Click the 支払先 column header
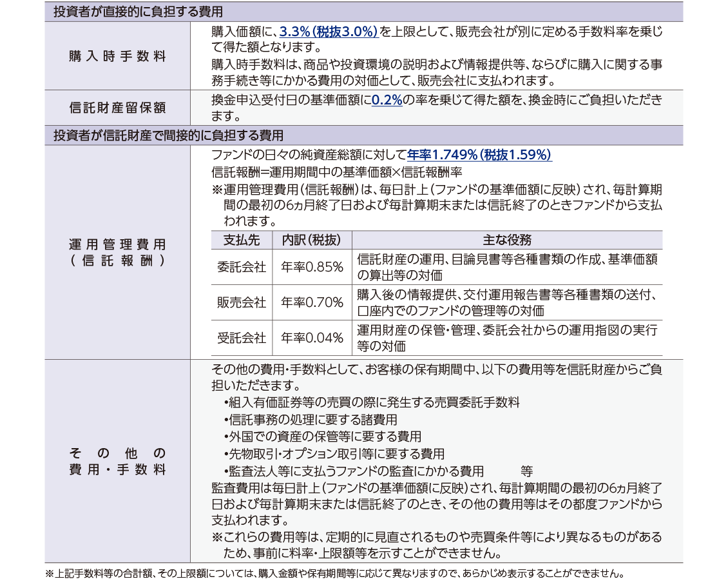This screenshot has height=579, width=728. pos(242,240)
